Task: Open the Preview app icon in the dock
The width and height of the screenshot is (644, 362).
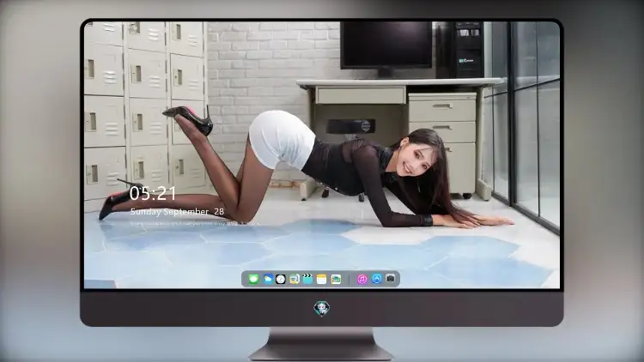Action: coord(294,279)
